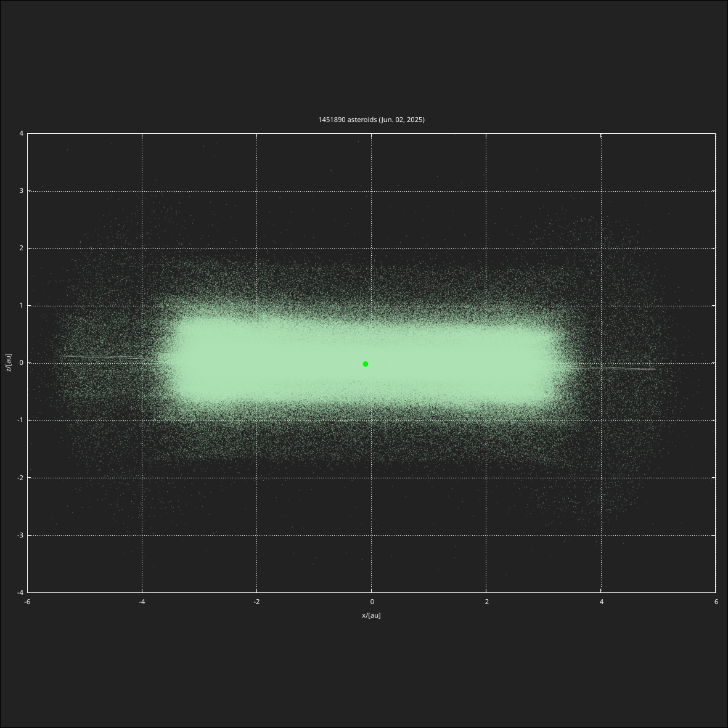Image resolution: width=728 pixels, height=728 pixels.
Task: Click the plot title '1451890 asteroids (Jun. 02, 2025)'
Action: (371, 120)
